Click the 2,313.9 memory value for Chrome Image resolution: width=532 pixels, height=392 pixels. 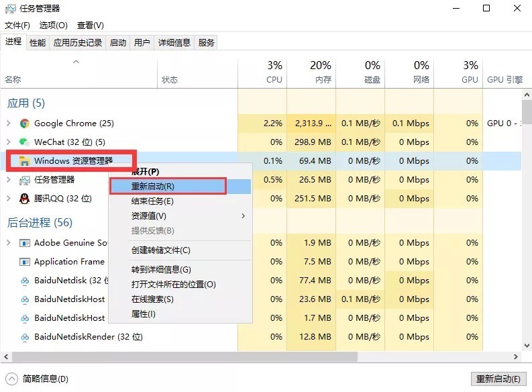coord(313,124)
